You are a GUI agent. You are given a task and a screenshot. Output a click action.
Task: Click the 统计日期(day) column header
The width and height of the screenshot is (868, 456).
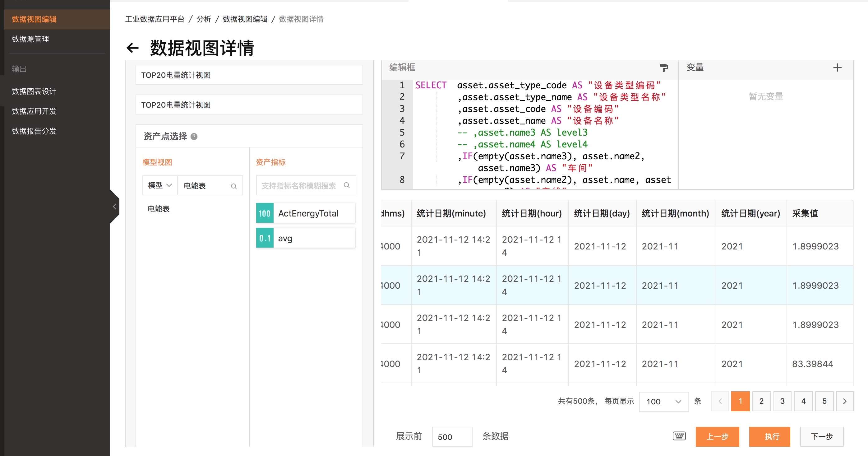point(602,213)
